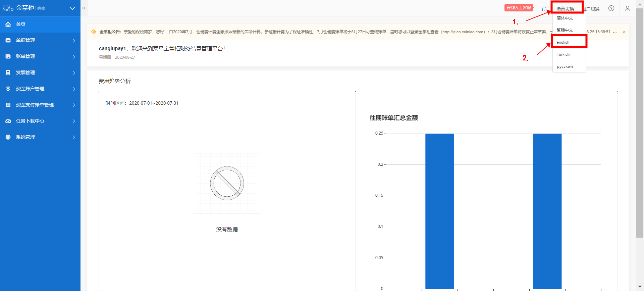Click the 系统管理 gear icon
644x291 pixels.
[8, 137]
